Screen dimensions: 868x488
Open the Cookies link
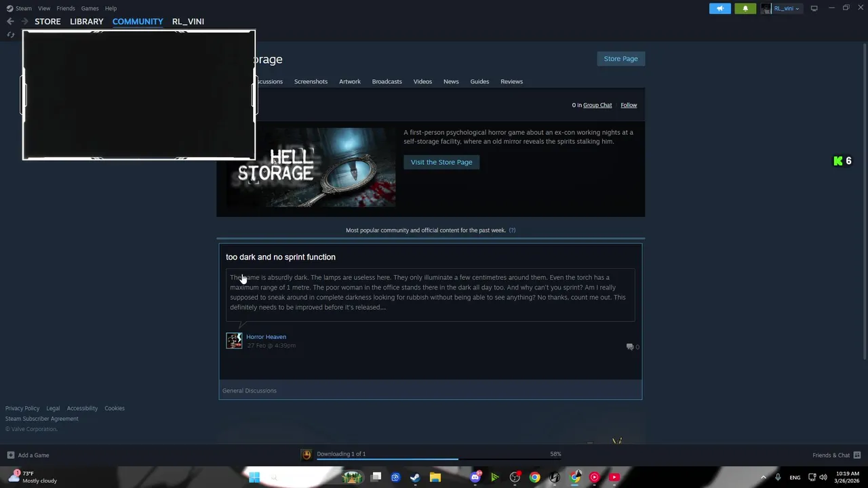point(115,408)
